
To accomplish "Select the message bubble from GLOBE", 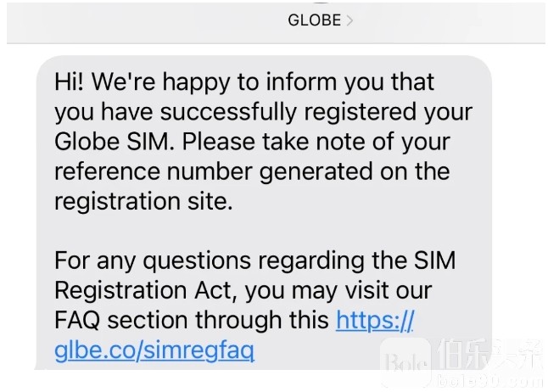I will point(264,212).
